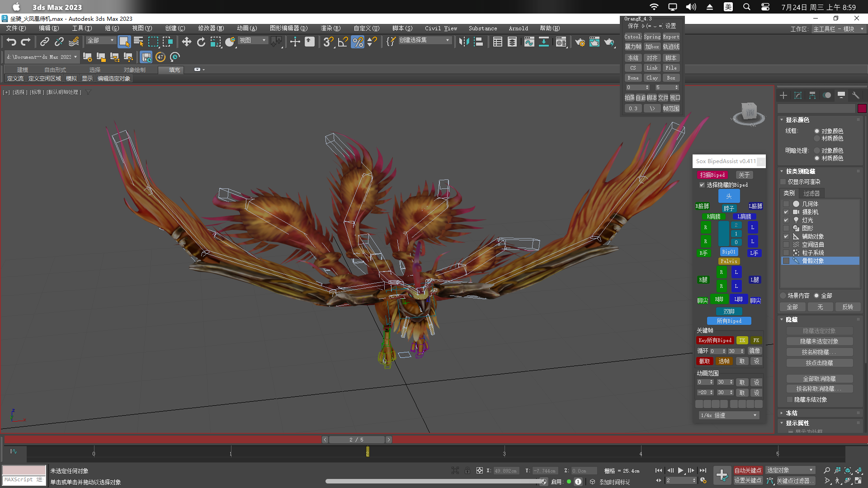Activate the Select Object tool
Image resolution: width=868 pixels, height=488 pixels.
click(124, 42)
